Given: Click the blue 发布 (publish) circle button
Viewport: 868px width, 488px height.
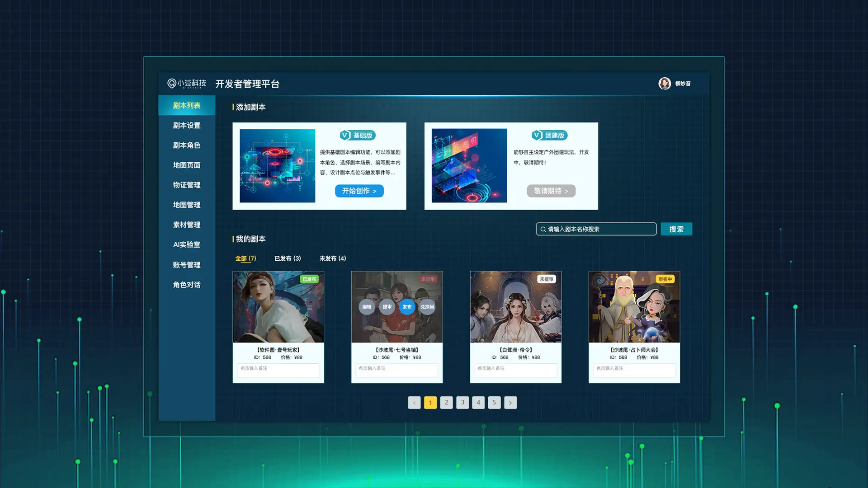Looking at the screenshot, I should coord(407,307).
